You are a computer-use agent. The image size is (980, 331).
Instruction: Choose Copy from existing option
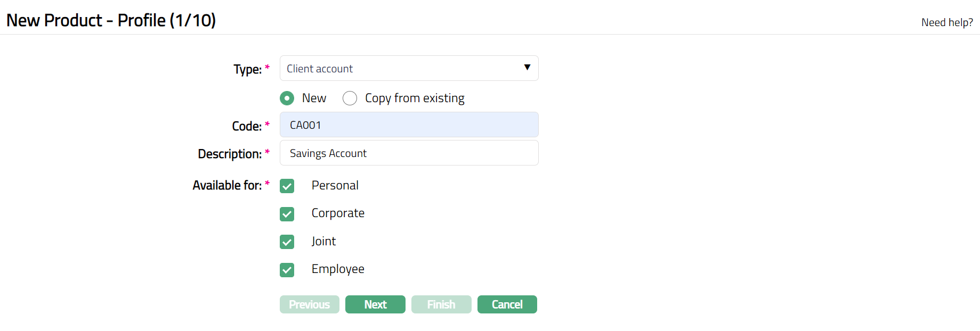(350, 98)
